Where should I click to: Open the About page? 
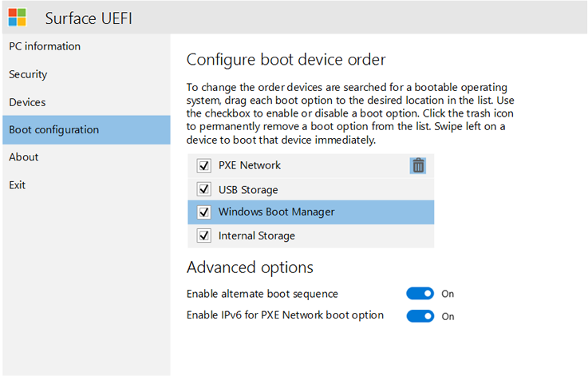24,157
